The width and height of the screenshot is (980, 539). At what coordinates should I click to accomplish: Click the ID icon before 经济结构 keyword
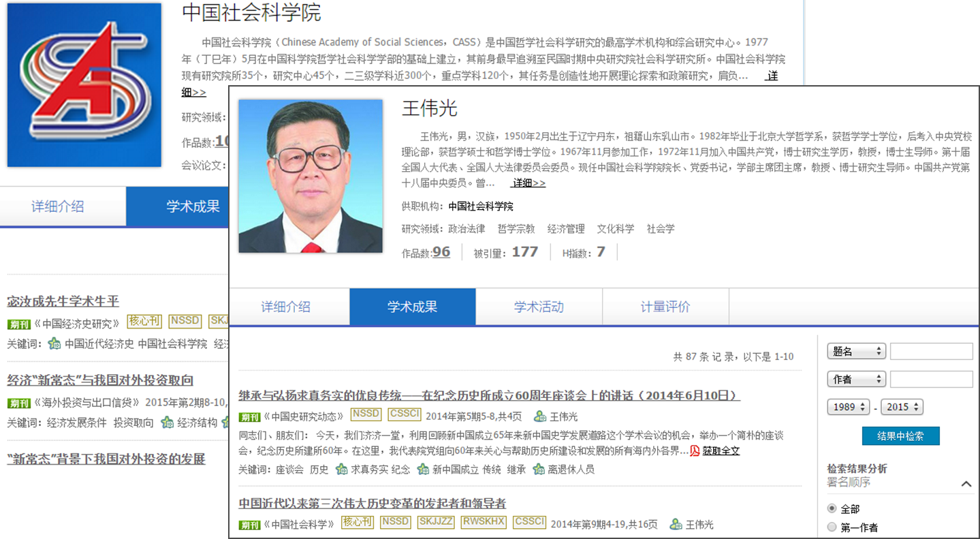tap(168, 422)
